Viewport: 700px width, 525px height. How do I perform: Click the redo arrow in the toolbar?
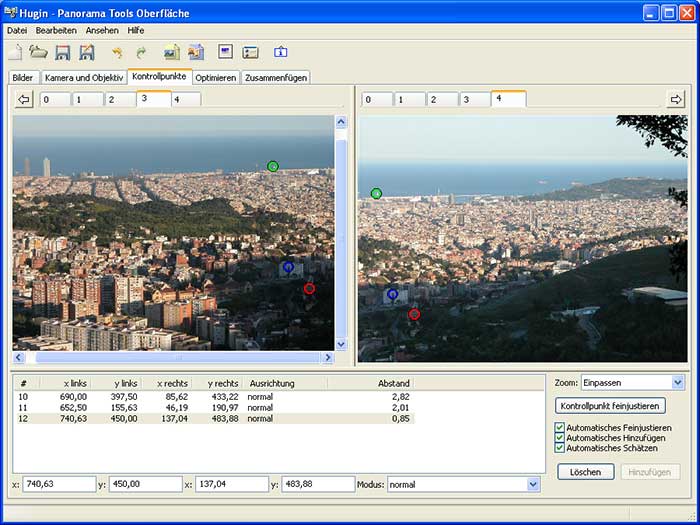pyautogui.click(x=141, y=52)
